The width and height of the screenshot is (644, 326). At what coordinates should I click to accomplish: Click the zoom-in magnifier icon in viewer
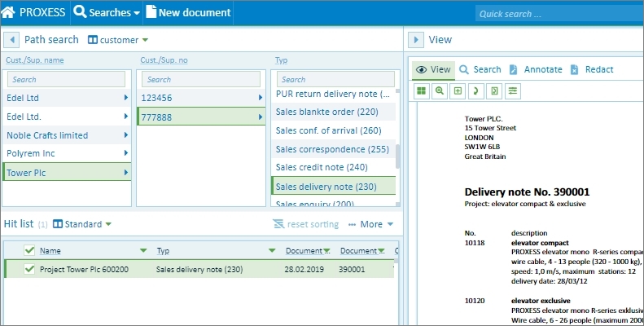[x=440, y=91]
